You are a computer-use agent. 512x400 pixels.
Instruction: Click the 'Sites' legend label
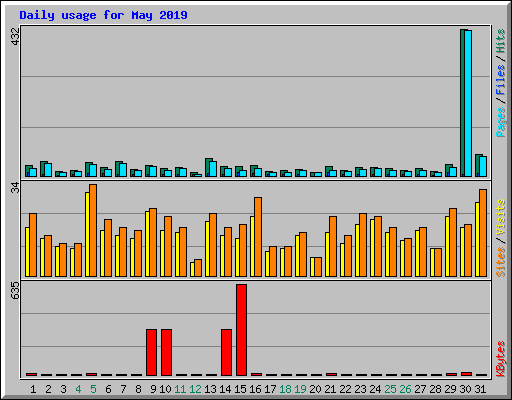pyautogui.click(x=501, y=262)
